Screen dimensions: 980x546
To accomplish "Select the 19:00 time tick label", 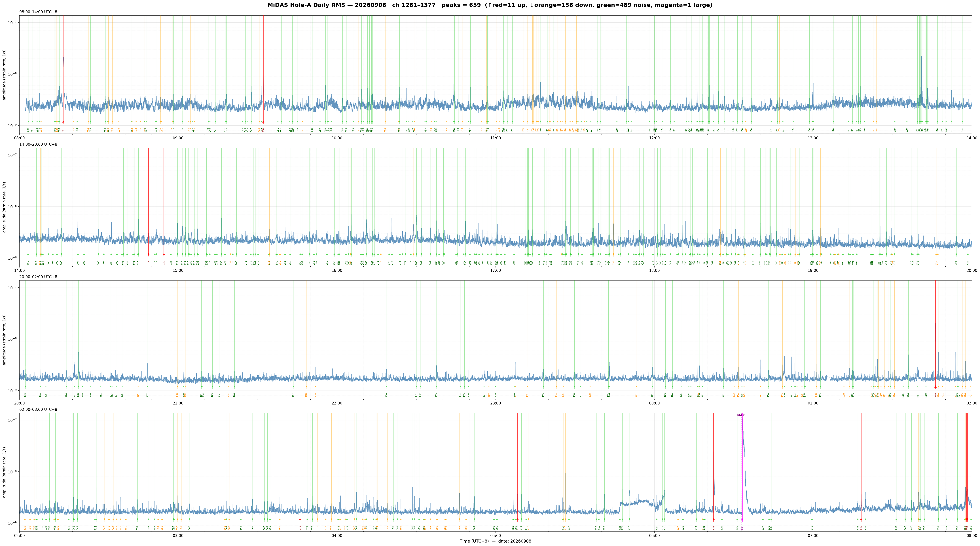I will click(813, 271).
